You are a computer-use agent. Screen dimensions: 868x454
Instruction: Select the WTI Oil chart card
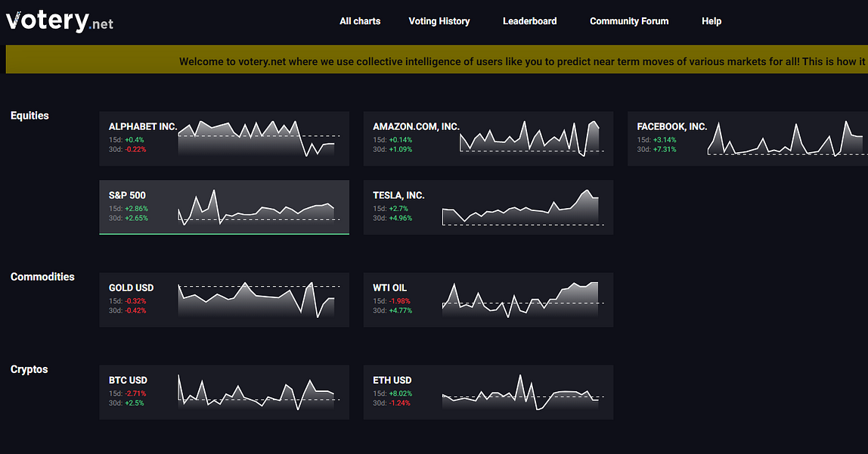coord(488,300)
